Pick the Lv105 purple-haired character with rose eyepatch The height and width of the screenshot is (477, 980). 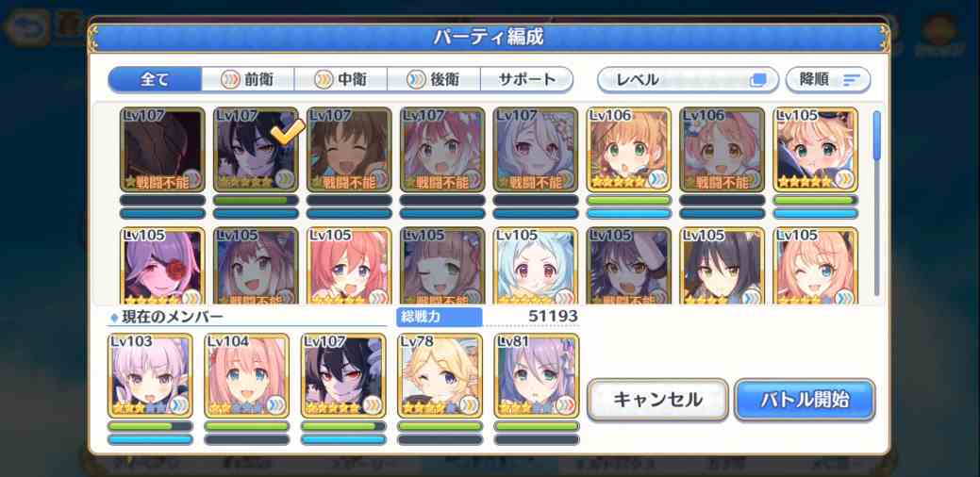click(x=162, y=266)
